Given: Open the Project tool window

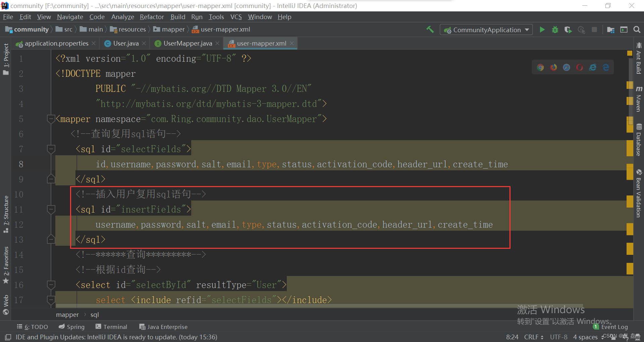Looking at the screenshot, I should (6, 59).
